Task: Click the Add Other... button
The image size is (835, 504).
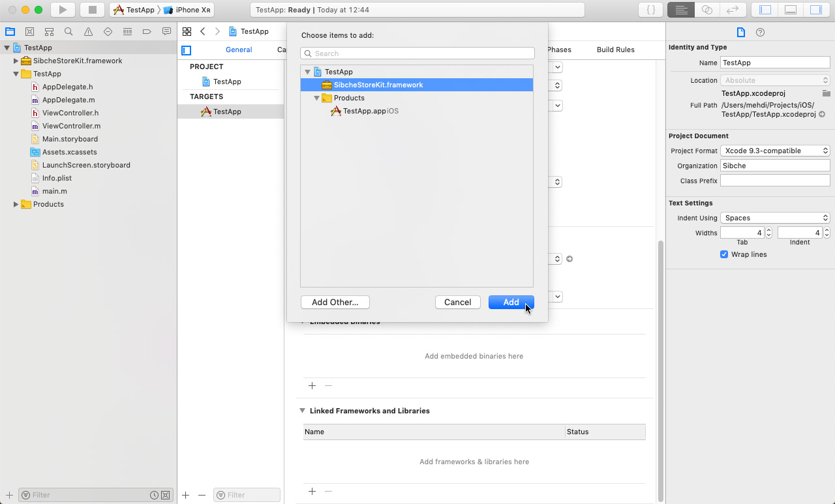Action: click(x=335, y=302)
